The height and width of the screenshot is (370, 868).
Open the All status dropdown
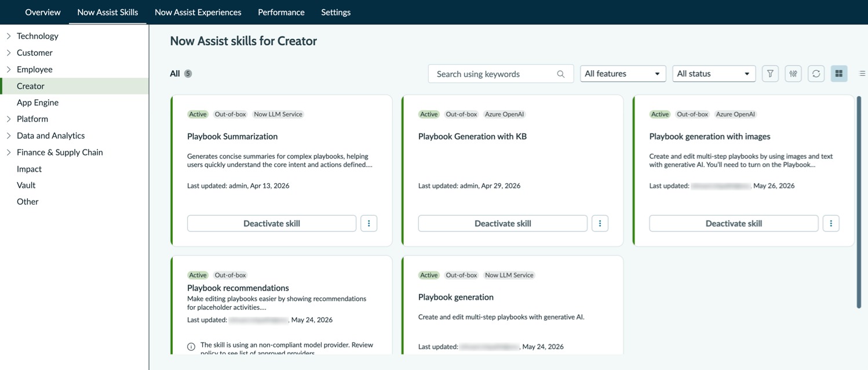pos(714,74)
